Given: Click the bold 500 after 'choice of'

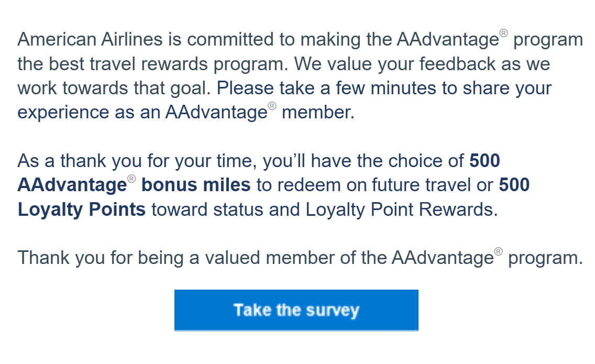Looking at the screenshot, I should [x=484, y=161].
